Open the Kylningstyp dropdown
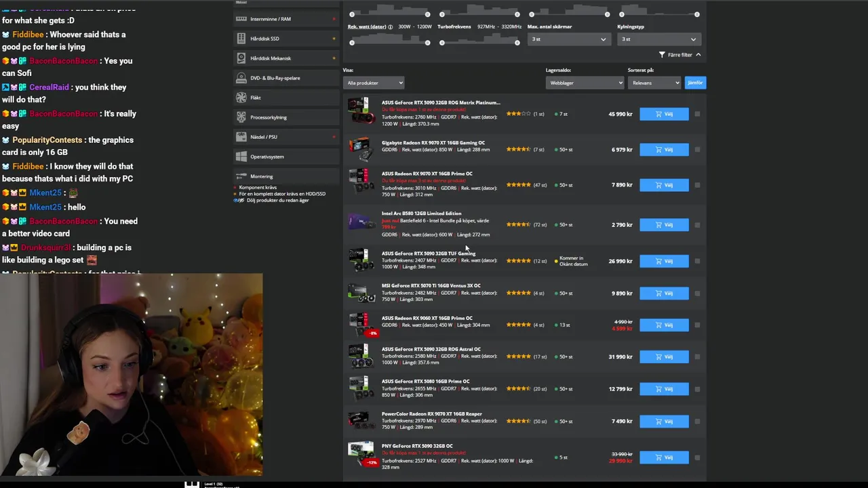The width and height of the screenshot is (868, 488). pos(658,39)
